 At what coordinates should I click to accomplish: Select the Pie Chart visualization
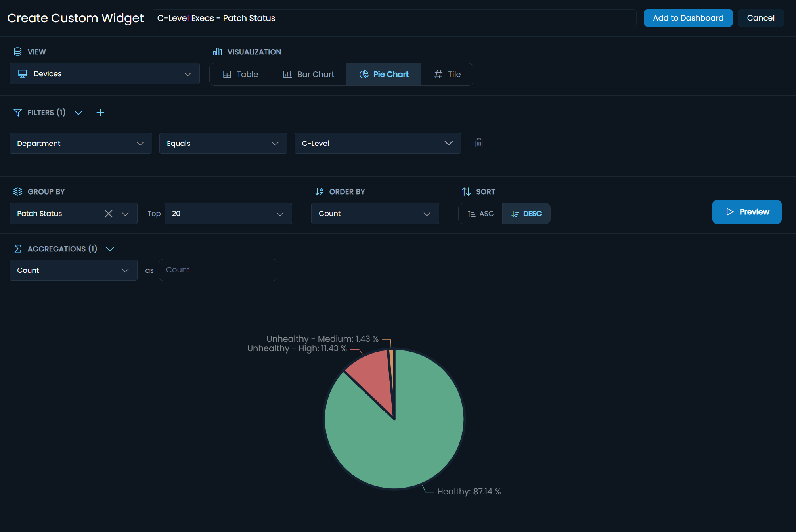(x=384, y=75)
